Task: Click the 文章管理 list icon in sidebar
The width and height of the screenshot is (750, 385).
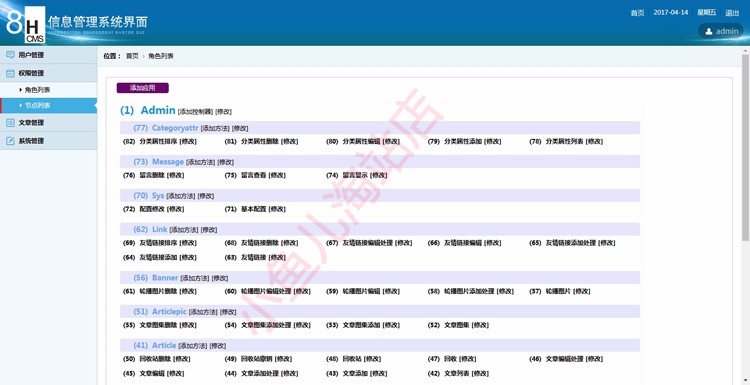Action: tap(10, 122)
